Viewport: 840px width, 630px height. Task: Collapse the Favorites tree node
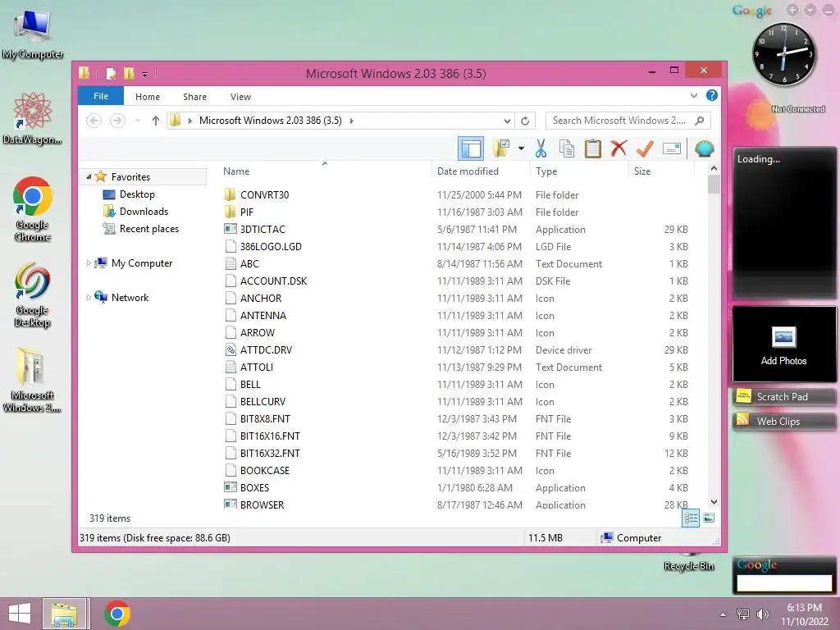[x=89, y=176]
